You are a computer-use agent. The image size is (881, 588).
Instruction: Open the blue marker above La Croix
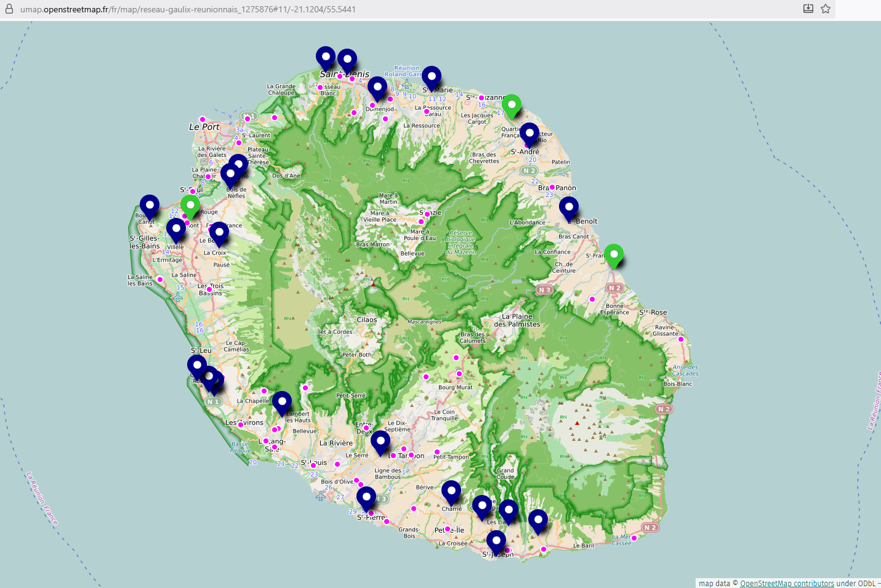pyautogui.click(x=219, y=234)
